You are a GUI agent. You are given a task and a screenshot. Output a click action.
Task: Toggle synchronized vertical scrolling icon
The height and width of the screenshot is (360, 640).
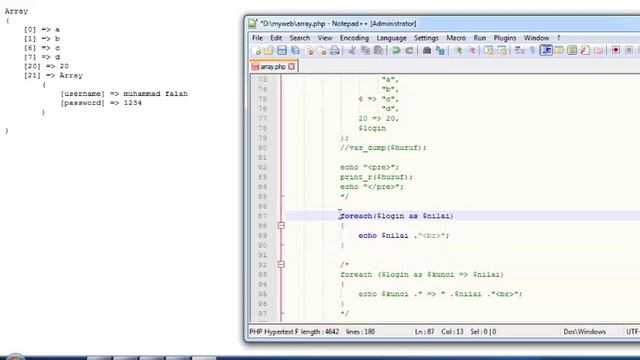[x=489, y=51]
